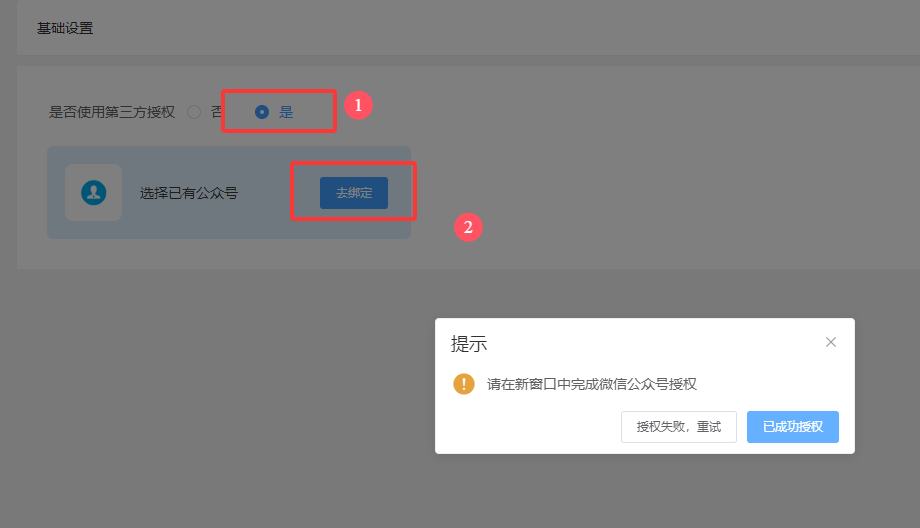This screenshot has width=920, height=528.
Task: Click the 请在新窗口中完成微信公众号授权 message
Action: 592,384
